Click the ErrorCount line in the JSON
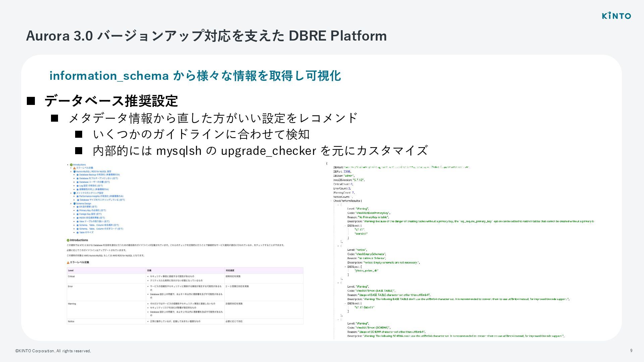Screen dimensions: 644x362 [342, 188]
